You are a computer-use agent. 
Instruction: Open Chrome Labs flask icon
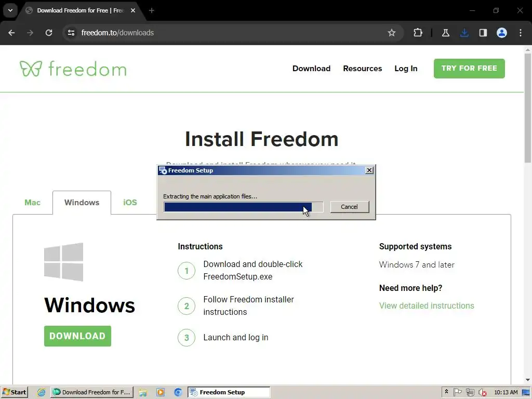click(445, 33)
